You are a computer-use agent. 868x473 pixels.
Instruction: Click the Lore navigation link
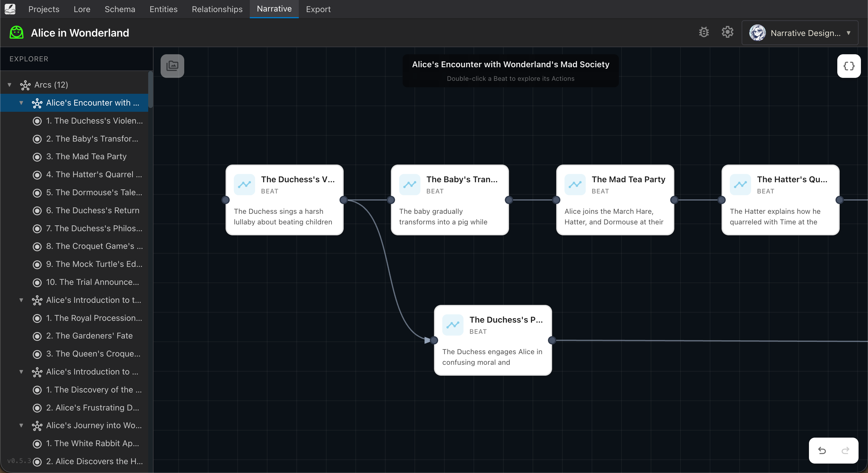[81, 9]
